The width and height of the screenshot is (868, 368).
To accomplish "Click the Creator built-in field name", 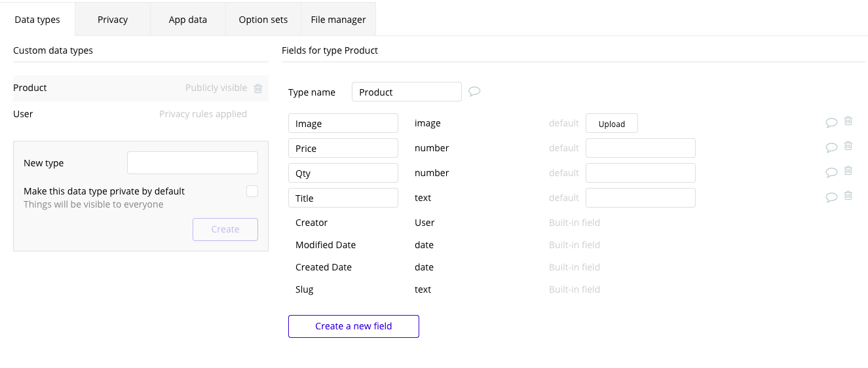I will [x=311, y=223].
